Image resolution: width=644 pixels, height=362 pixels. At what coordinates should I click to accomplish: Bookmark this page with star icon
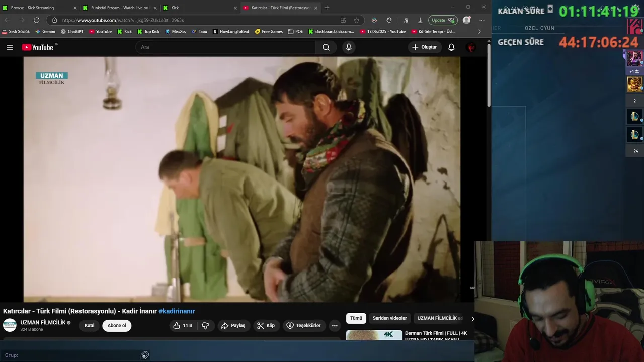click(x=357, y=20)
